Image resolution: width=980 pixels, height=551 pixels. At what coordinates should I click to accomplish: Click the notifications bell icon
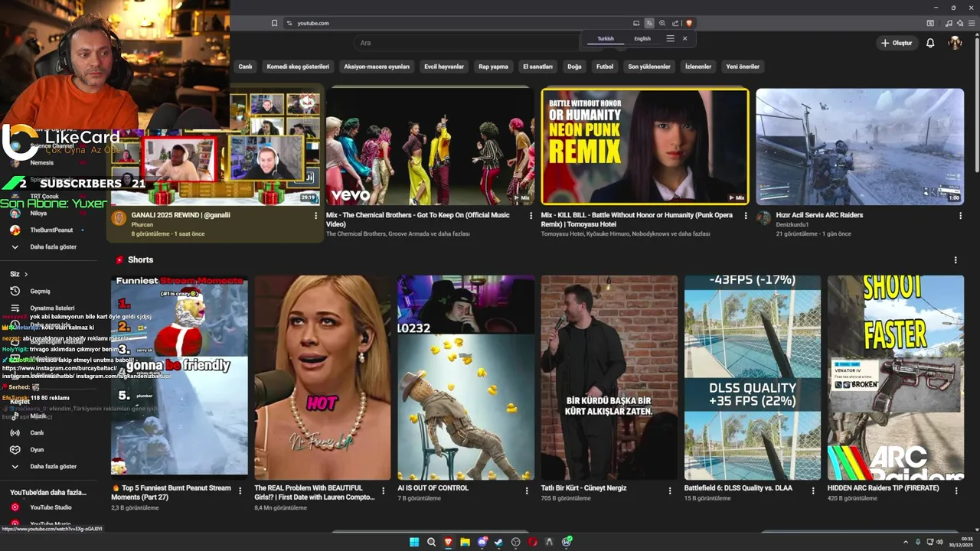pyautogui.click(x=930, y=43)
